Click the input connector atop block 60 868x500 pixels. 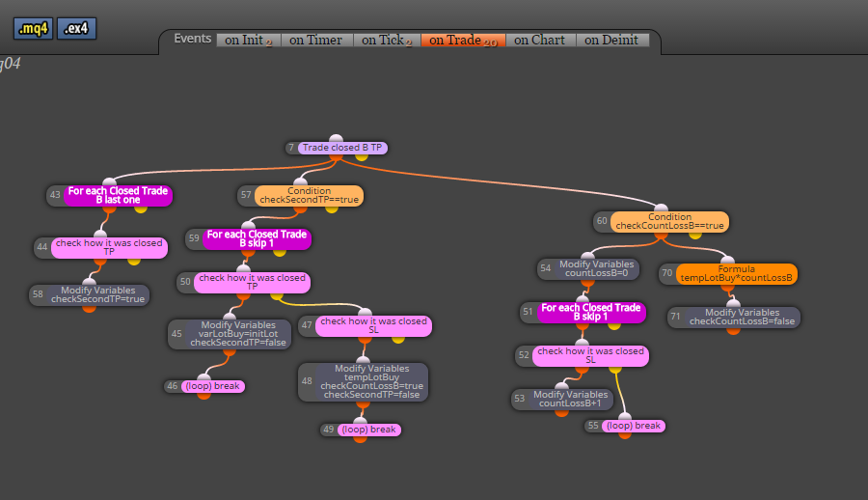coord(661,208)
